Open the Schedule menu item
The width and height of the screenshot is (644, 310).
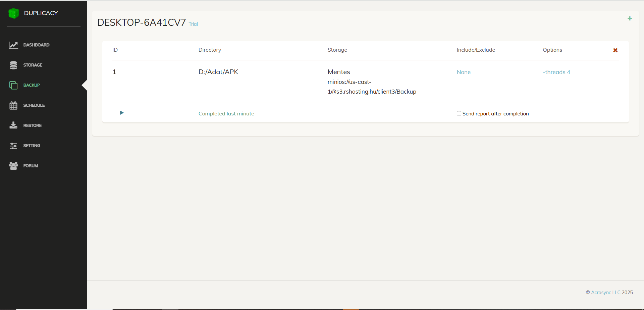[x=34, y=105]
